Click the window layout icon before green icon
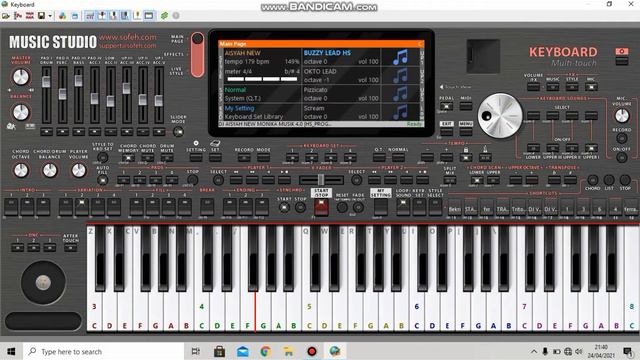This screenshot has width=640, height=360. click(149, 16)
